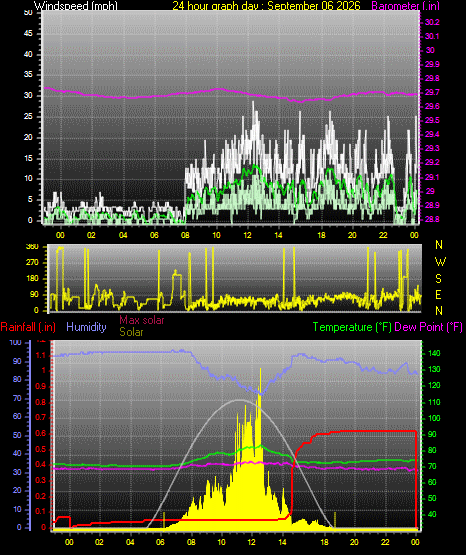Click the 'W' compass direction label

coord(440,262)
